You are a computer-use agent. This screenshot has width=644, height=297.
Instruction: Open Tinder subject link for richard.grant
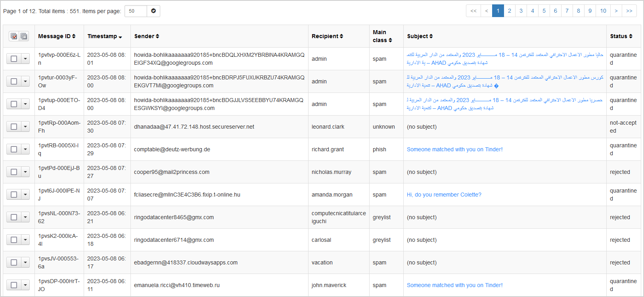tap(454, 149)
